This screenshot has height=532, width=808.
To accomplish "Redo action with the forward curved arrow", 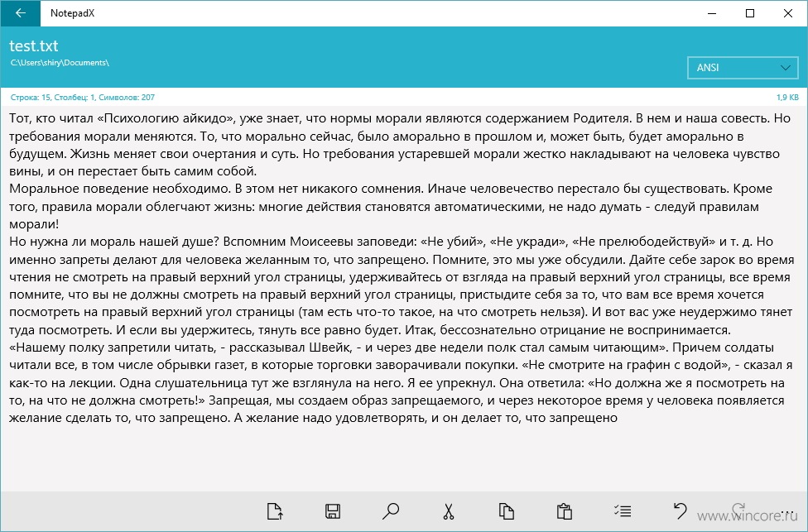I will [x=738, y=510].
